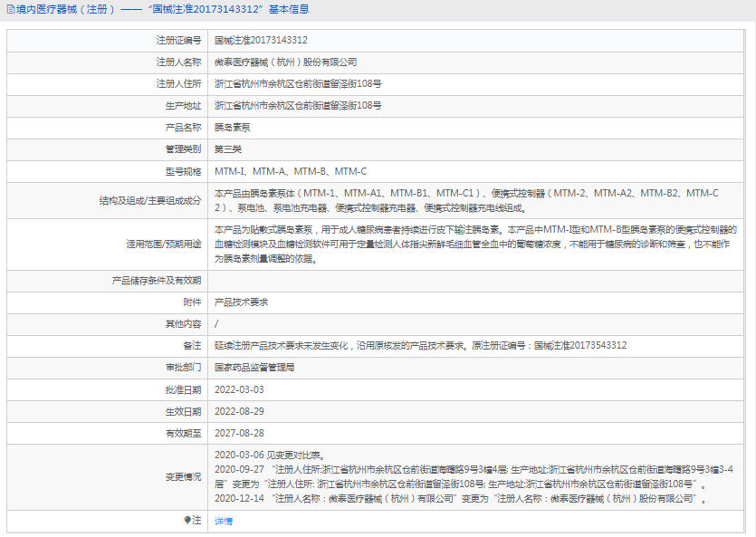Select the date 2022-08-29
The height and width of the screenshot is (537, 756).
coord(239,412)
